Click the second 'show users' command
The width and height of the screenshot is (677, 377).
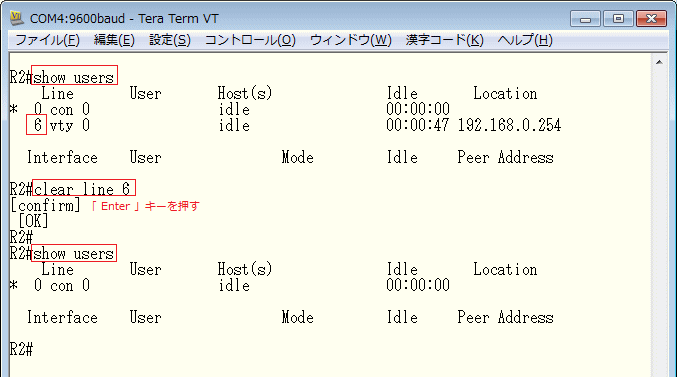(x=73, y=253)
